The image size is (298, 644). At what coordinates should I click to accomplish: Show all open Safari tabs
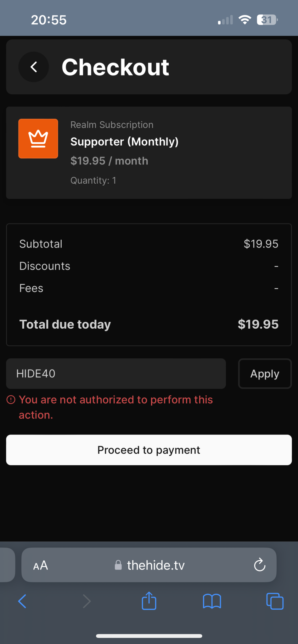tap(275, 602)
